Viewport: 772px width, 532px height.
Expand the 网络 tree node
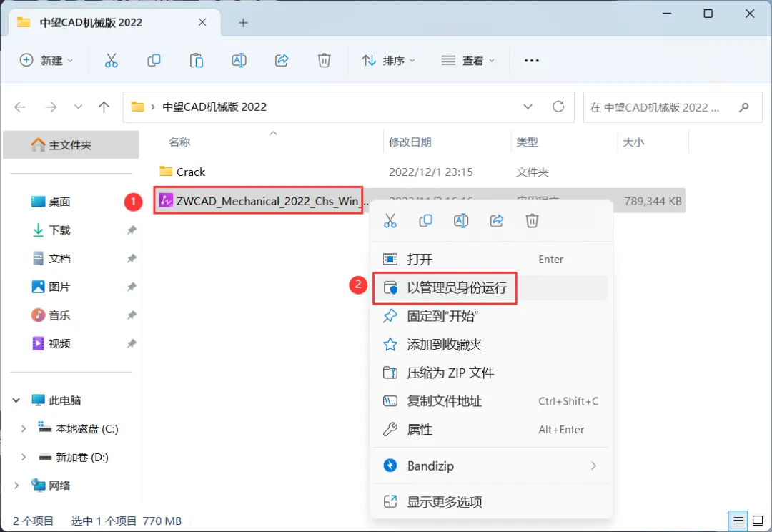[x=16, y=486]
